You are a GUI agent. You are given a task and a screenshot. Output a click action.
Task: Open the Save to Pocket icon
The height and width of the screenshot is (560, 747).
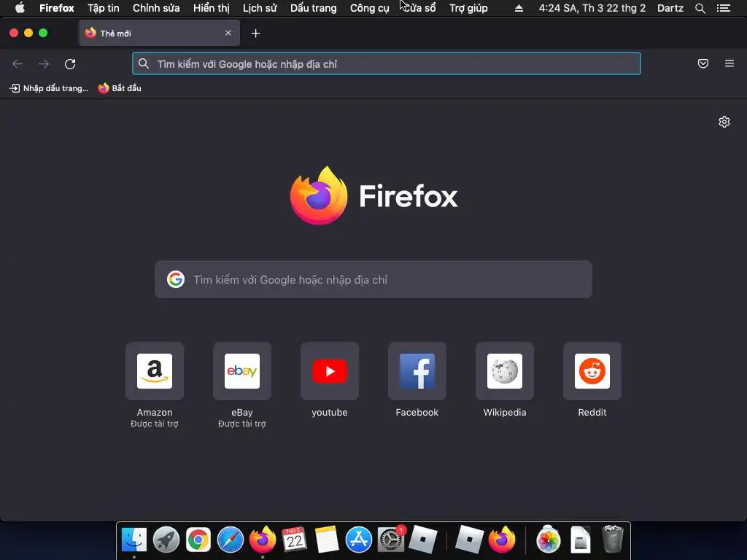point(703,63)
